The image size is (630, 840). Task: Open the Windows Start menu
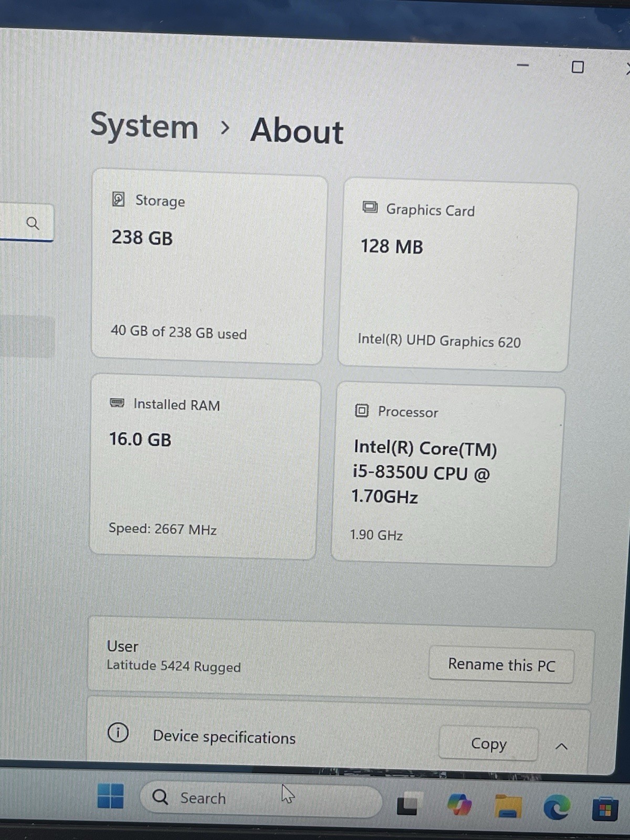pyautogui.click(x=111, y=796)
